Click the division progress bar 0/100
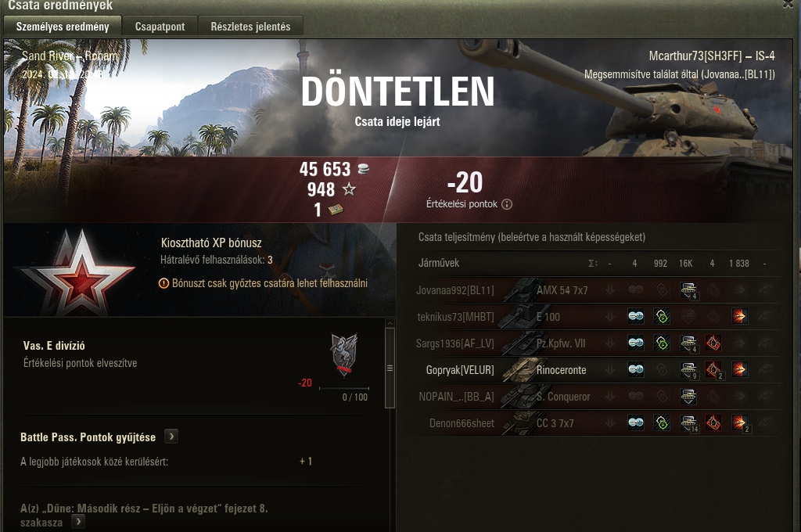Screen dimensions: 801x532 pos(344,388)
